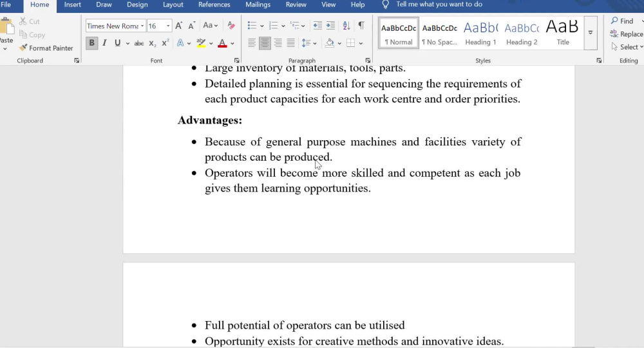Screen dimensions: 644x348
Task: Increase font size with grow font icon
Action: pos(178,26)
